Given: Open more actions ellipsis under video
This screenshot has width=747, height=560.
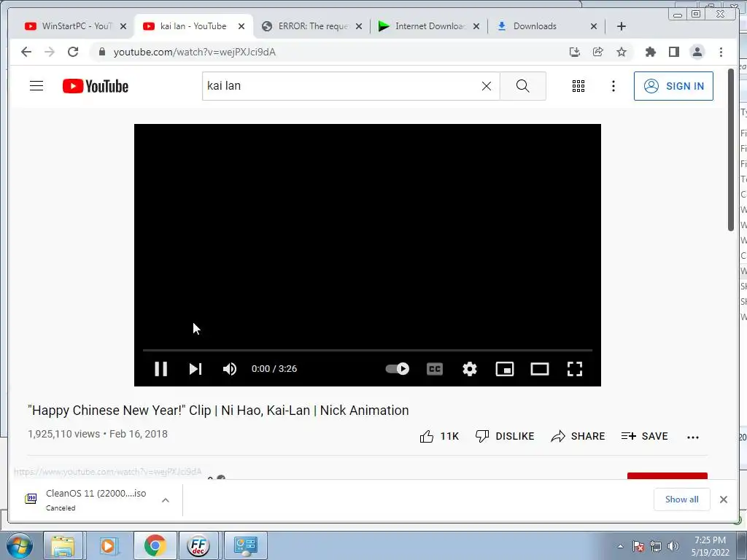Looking at the screenshot, I should pyautogui.click(x=693, y=437).
